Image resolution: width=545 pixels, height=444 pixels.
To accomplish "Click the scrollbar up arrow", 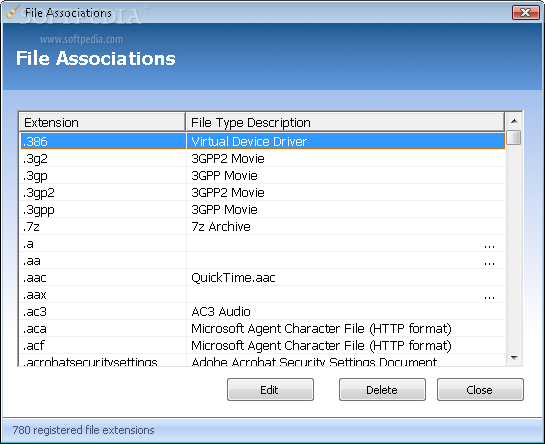I will click(514, 121).
